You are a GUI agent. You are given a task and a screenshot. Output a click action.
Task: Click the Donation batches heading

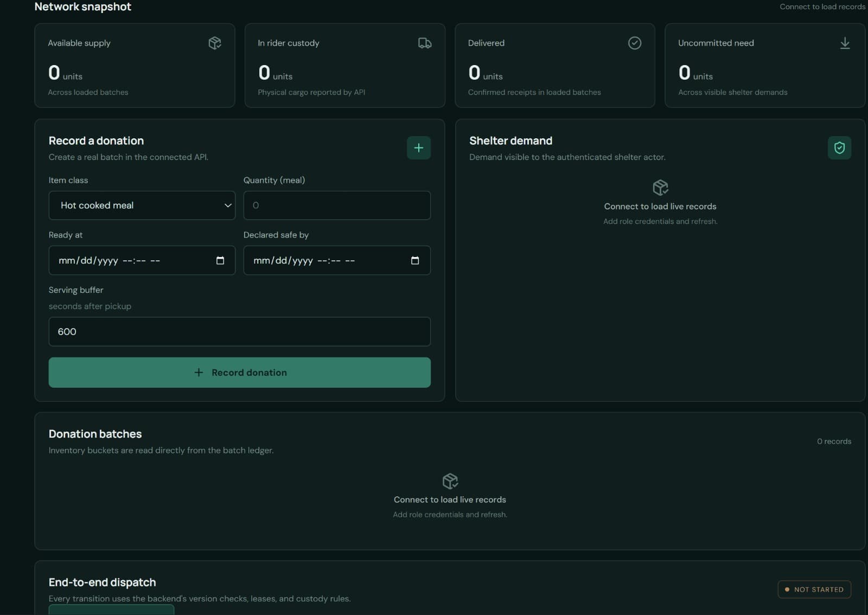point(95,434)
